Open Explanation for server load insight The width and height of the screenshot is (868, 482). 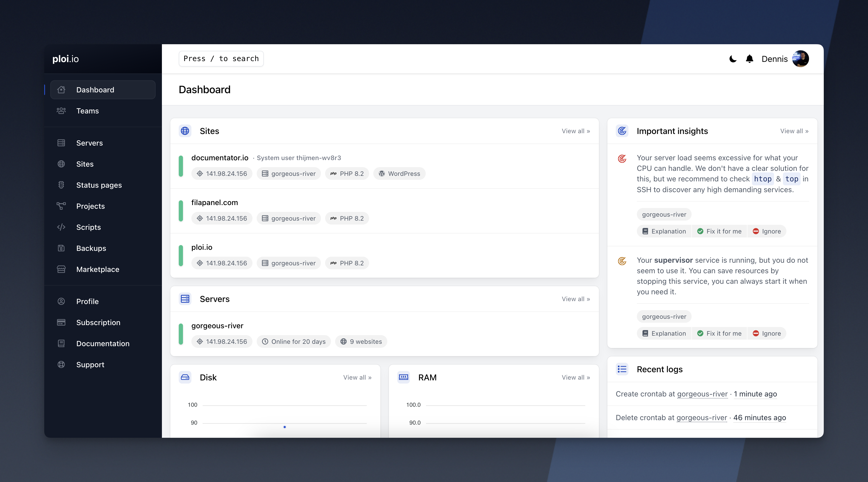point(664,231)
